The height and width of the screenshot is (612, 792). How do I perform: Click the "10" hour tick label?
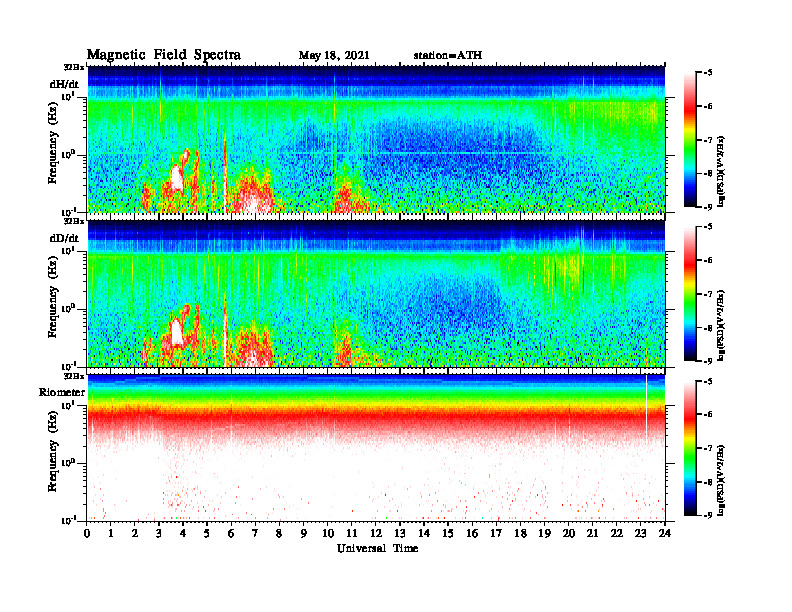tap(328, 533)
